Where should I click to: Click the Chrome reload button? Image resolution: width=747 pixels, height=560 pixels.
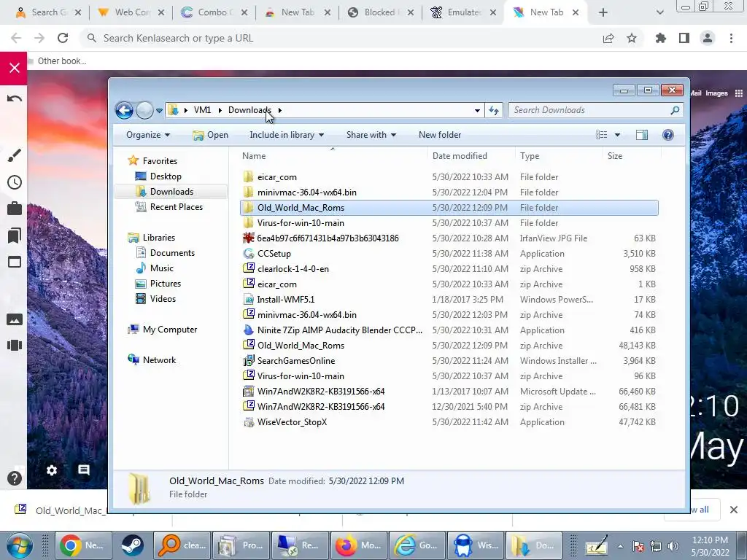[x=63, y=38]
